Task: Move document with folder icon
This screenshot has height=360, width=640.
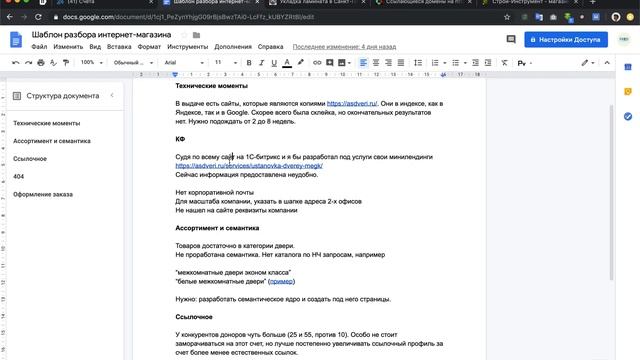Action: tap(196, 35)
